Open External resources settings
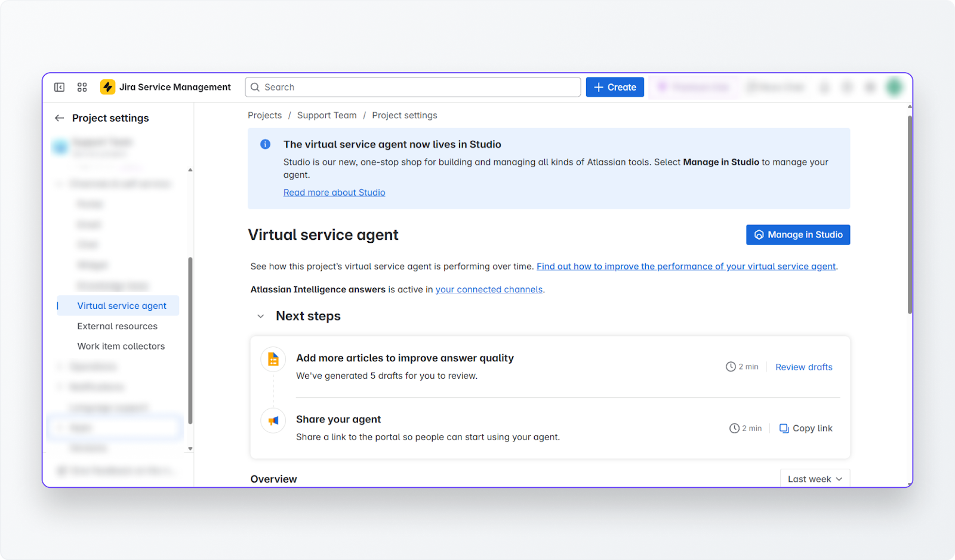The width and height of the screenshot is (955, 560). (117, 326)
